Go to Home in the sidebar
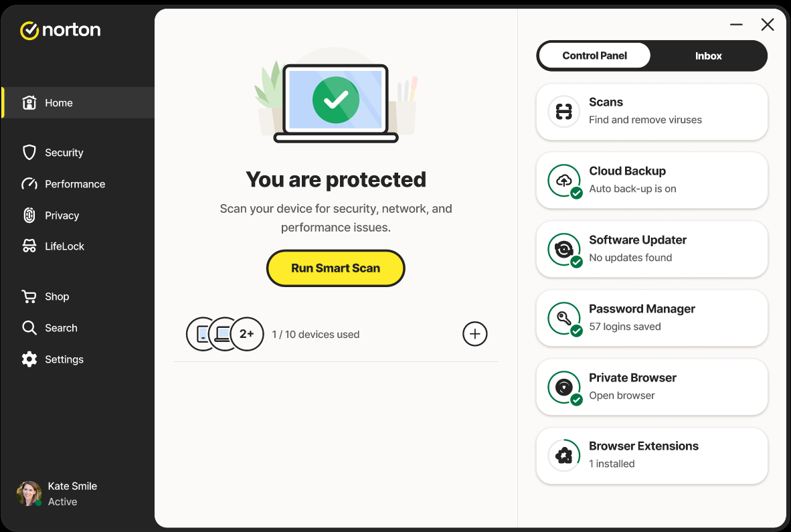The image size is (791, 532). coord(58,103)
